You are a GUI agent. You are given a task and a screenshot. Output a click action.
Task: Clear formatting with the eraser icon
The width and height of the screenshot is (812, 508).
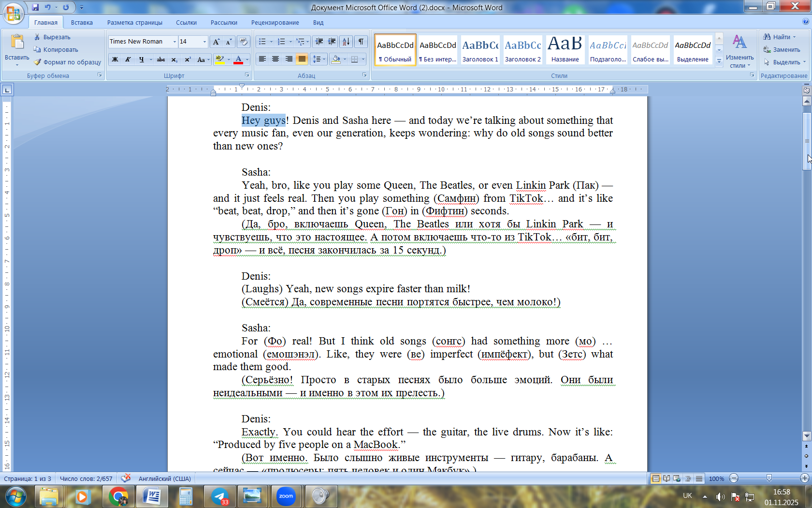point(244,42)
